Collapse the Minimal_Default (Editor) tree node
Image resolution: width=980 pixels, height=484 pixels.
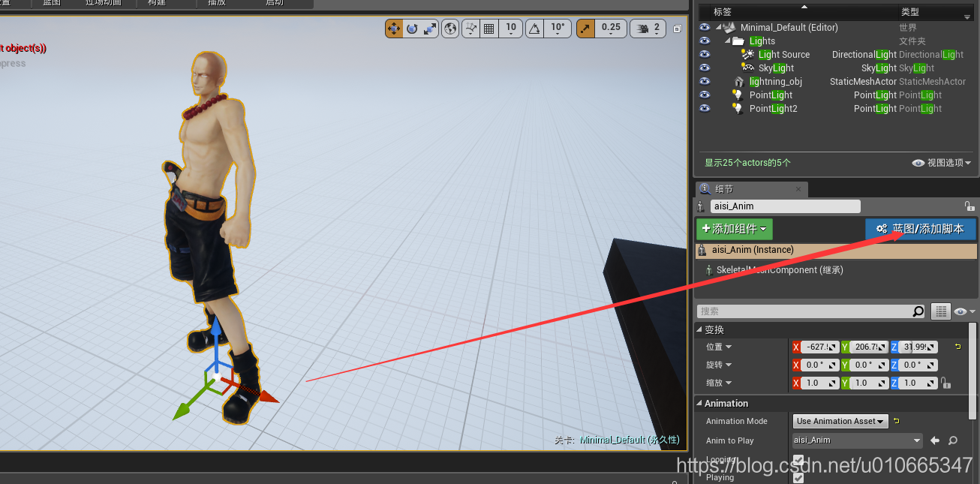point(718,27)
